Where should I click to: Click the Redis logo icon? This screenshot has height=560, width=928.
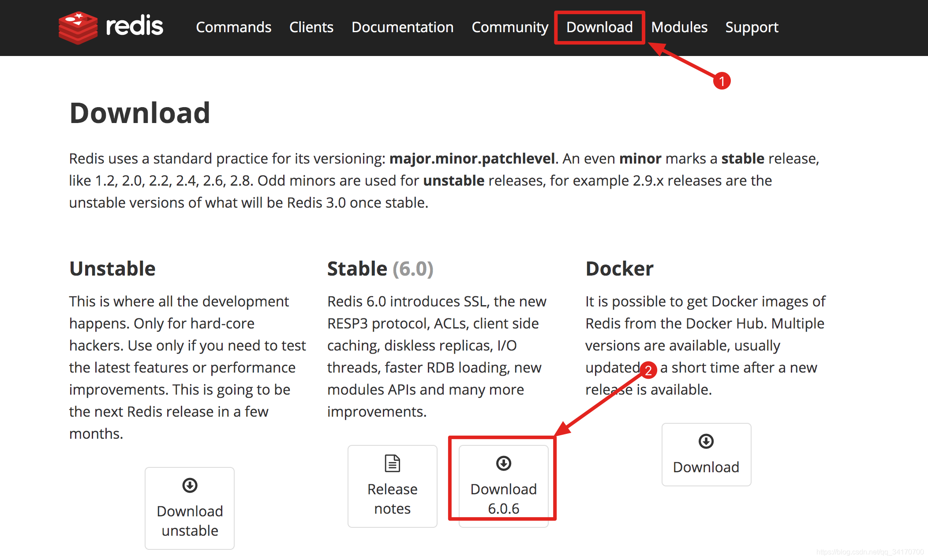pos(78,27)
